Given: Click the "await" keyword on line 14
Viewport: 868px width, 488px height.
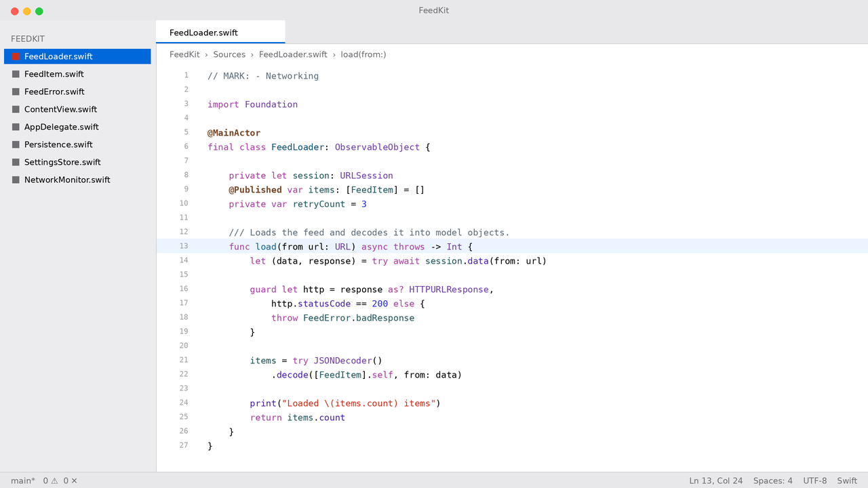Looking at the screenshot, I should point(406,261).
